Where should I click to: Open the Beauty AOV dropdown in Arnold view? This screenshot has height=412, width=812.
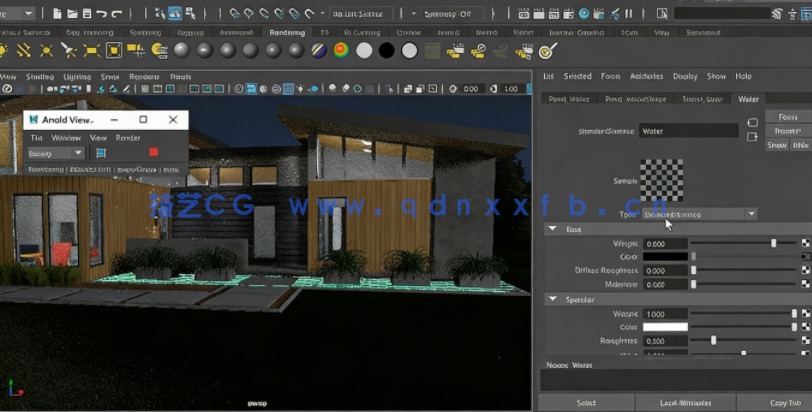(x=55, y=153)
